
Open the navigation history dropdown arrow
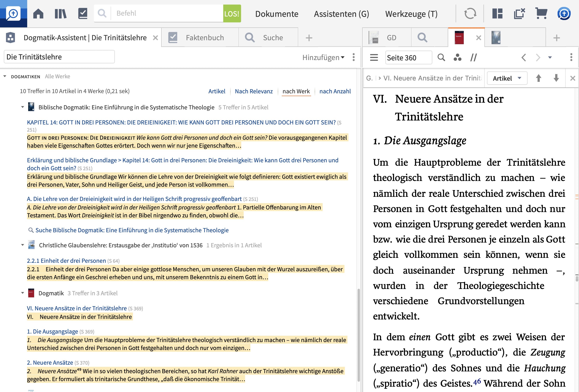click(550, 57)
